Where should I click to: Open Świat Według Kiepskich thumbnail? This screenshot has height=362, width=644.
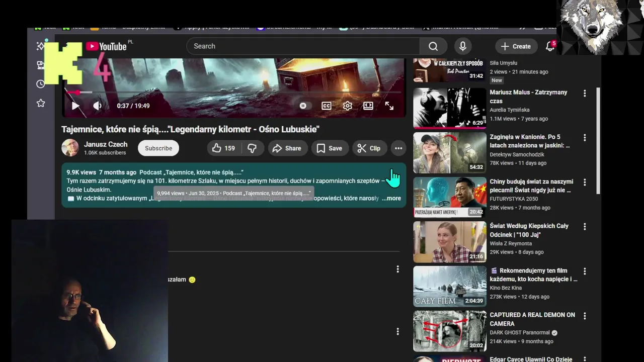click(450, 242)
